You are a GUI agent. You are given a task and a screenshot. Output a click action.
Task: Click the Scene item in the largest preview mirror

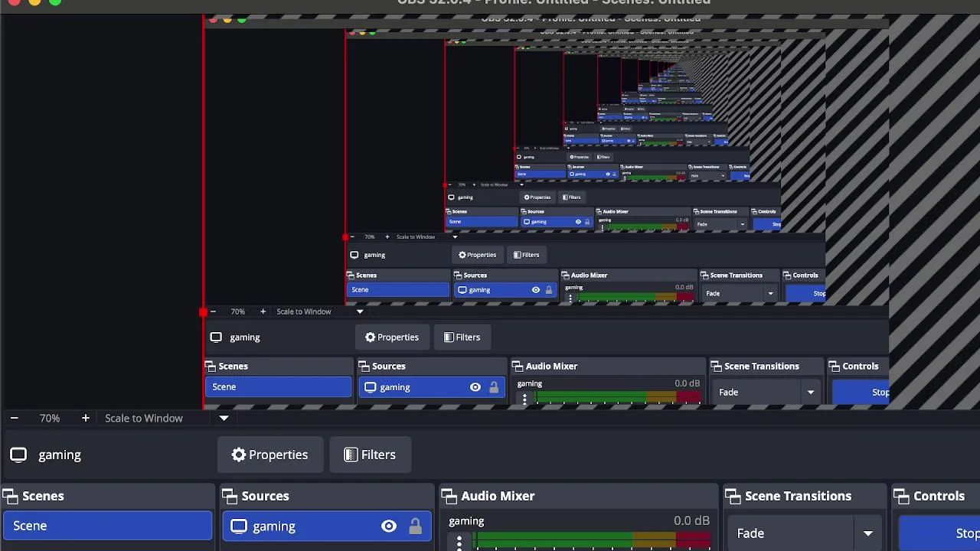coord(278,387)
